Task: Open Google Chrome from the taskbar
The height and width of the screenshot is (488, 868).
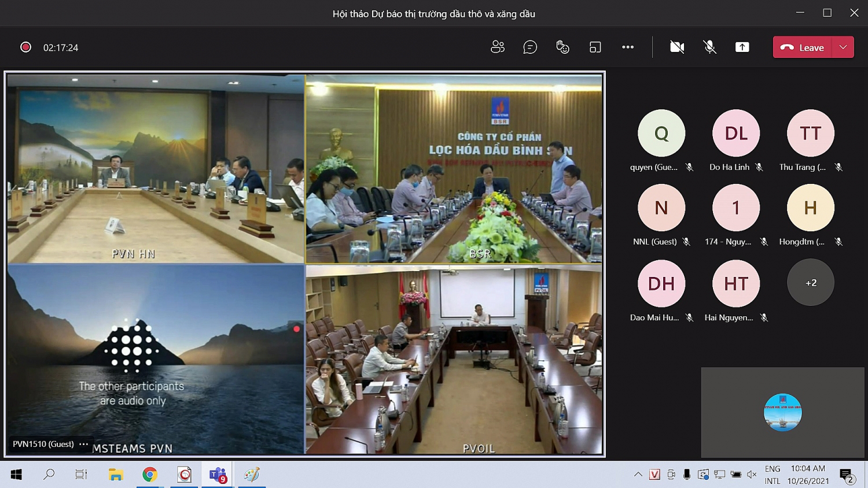Action: pyautogui.click(x=150, y=475)
